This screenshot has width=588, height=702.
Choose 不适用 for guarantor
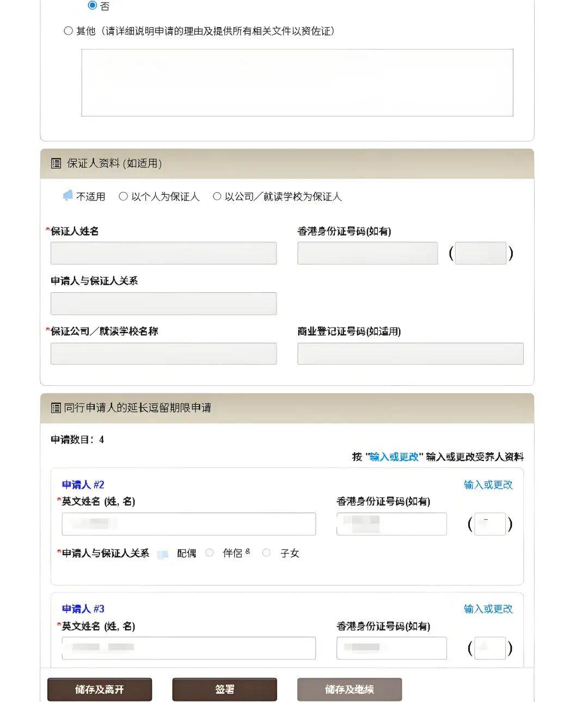[x=68, y=196]
